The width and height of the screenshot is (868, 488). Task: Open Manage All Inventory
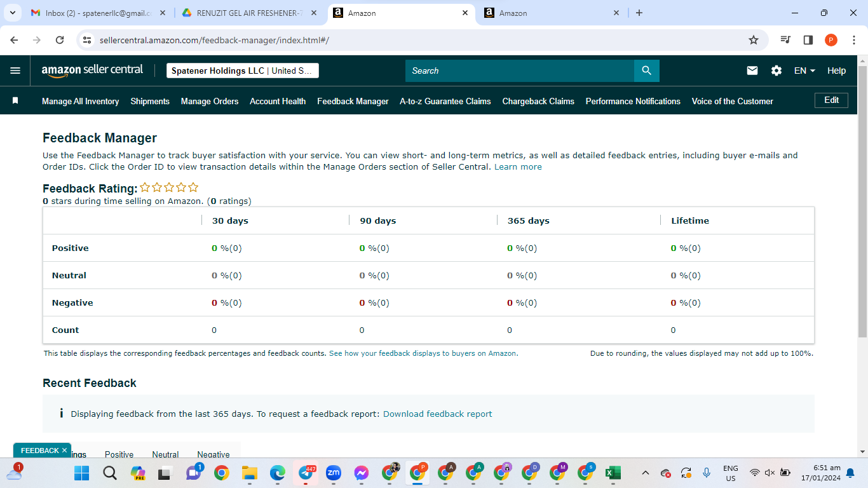(81, 101)
